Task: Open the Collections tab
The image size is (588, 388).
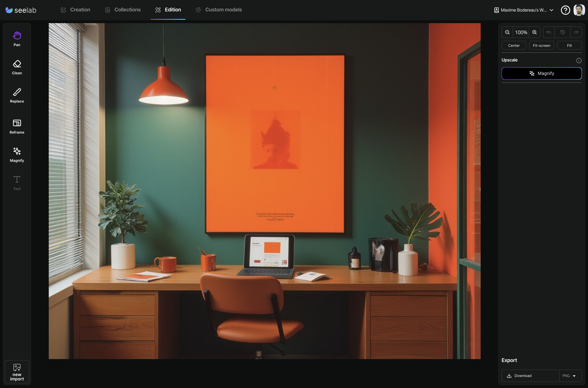Action: [x=123, y=10]
